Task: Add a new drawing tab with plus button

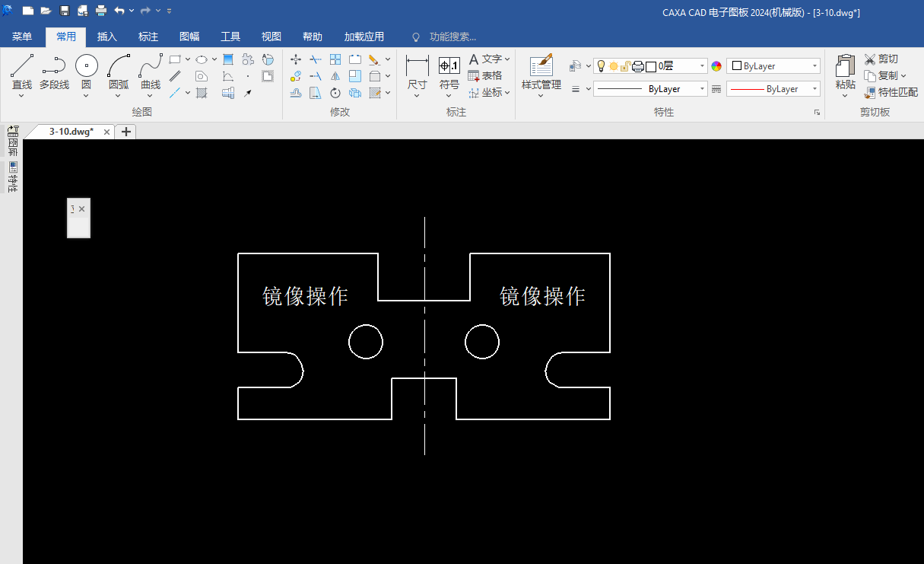Action: pyautogui.click(x=126, y=132)
